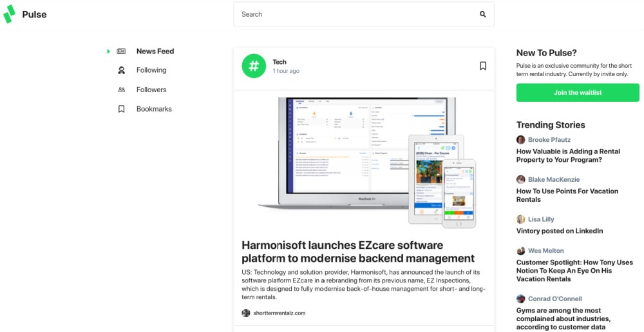Open 'How Valuable is Adding a Rental Property' story

tap(568, 155)
